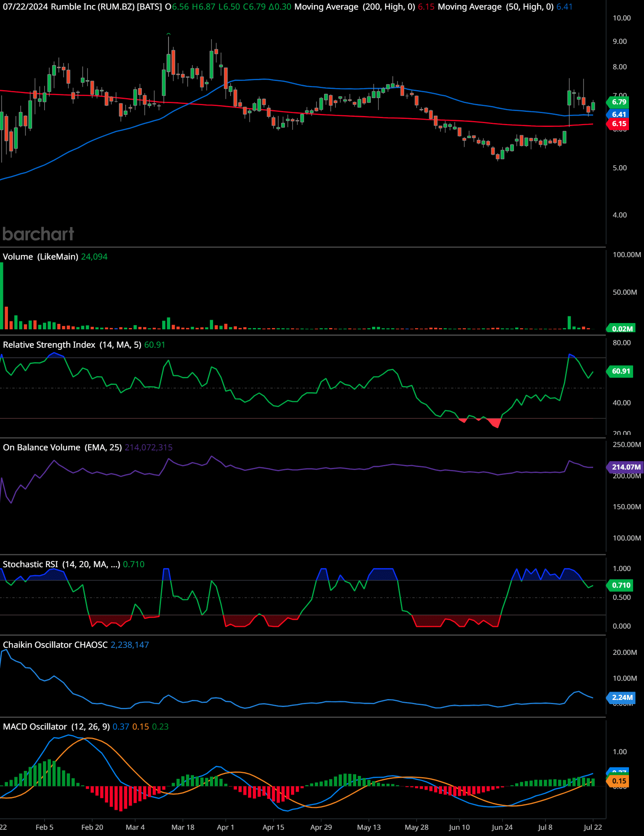644x836 pixels.
Task: Click the Feb 20 date label
Action: (92, 827)
